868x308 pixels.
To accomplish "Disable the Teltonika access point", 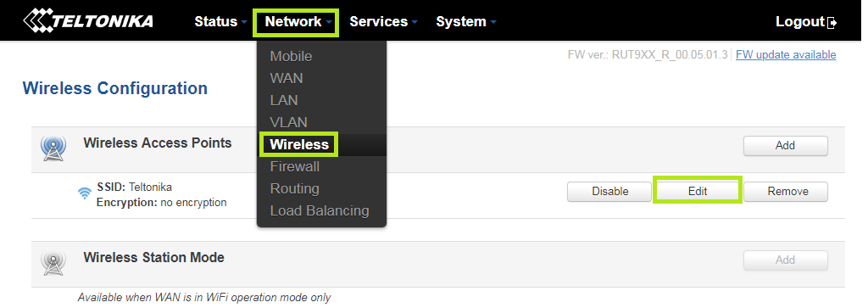I will coord(609,191).
